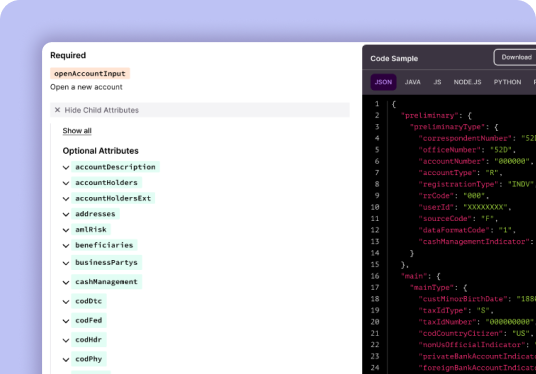Click the openAccountInput parameter tag
Screen dimensions: 536x374
90,74
